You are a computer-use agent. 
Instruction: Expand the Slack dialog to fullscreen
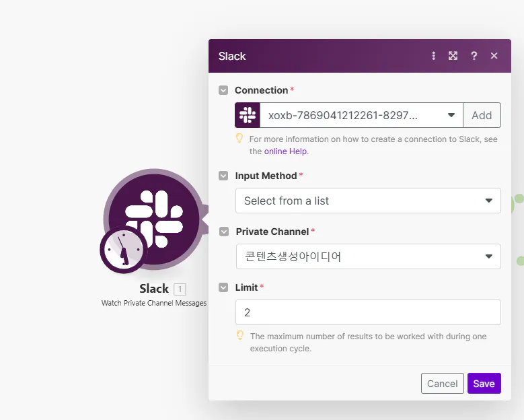453,56
